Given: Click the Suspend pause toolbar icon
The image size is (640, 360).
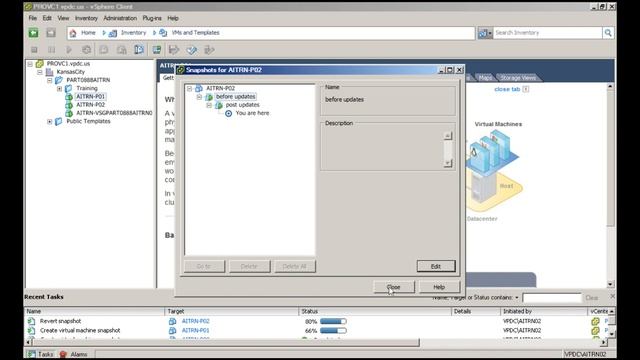Looking at the screenshot, I should tap(51, 50).
